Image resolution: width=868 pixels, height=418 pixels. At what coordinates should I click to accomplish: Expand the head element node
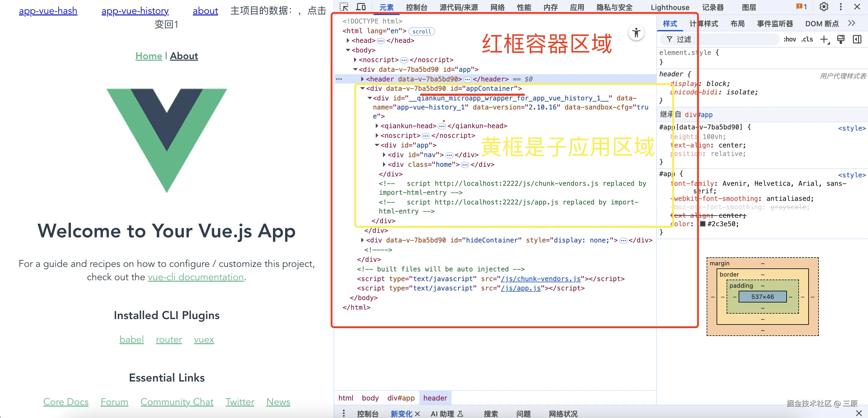coord(348,40)
